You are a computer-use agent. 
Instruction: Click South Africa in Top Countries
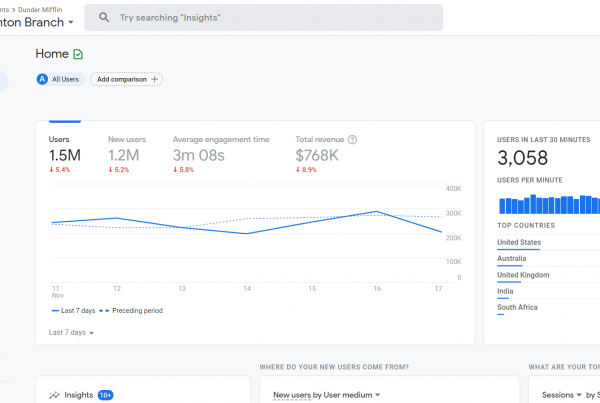[517, 307]
